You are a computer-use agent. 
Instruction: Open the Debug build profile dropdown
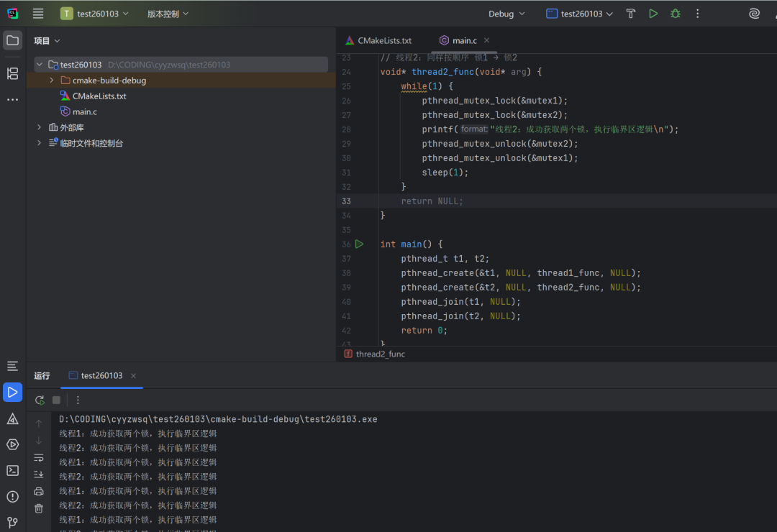[x=506, y=14]
